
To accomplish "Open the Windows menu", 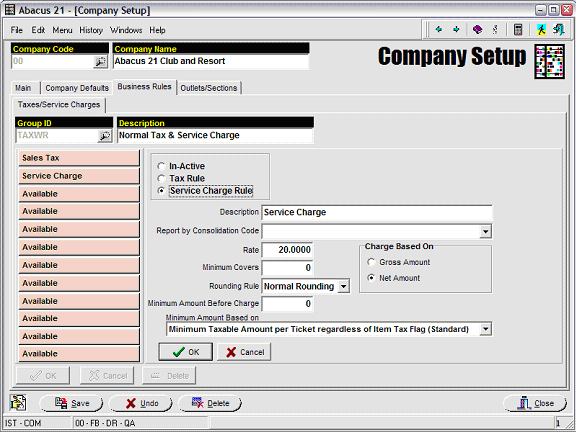I will point(126,30).
